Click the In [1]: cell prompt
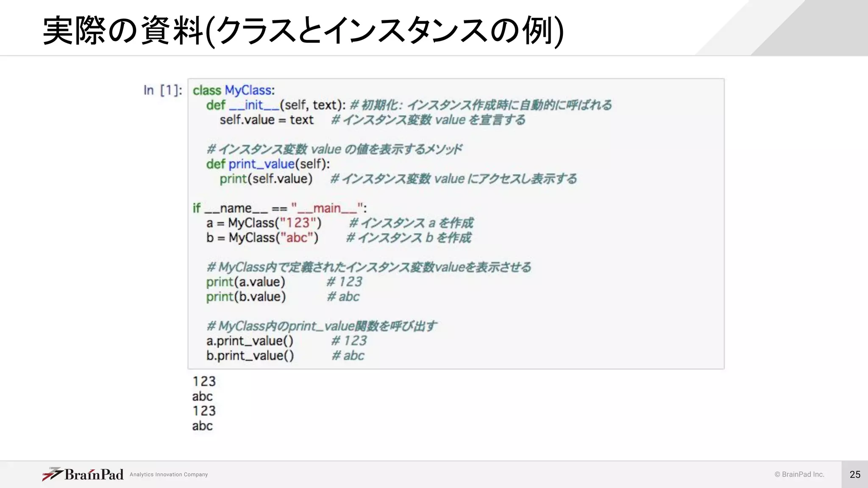868x488 pixels. pyautogui.click(x=163, y=90)
